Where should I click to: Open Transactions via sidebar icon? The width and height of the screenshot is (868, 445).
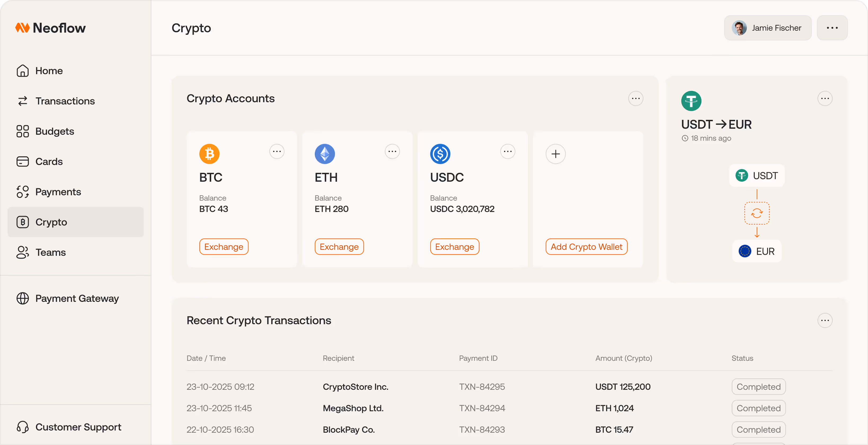[x=22, y=101]
